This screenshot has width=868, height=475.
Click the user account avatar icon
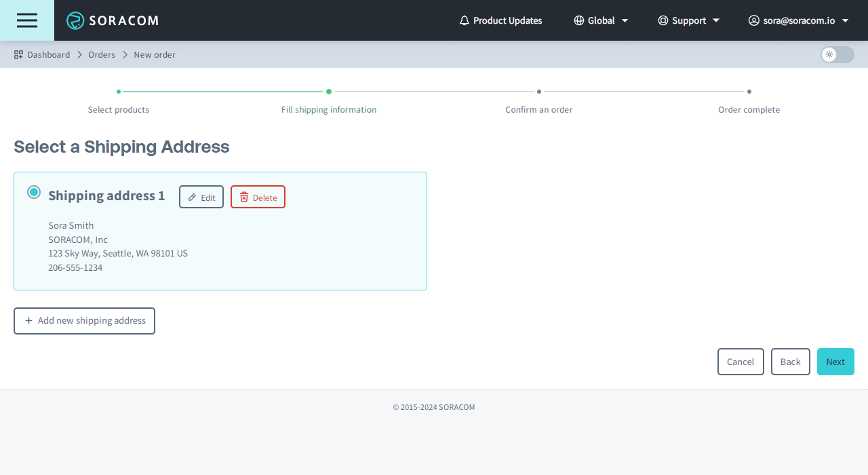click(753, 20)
